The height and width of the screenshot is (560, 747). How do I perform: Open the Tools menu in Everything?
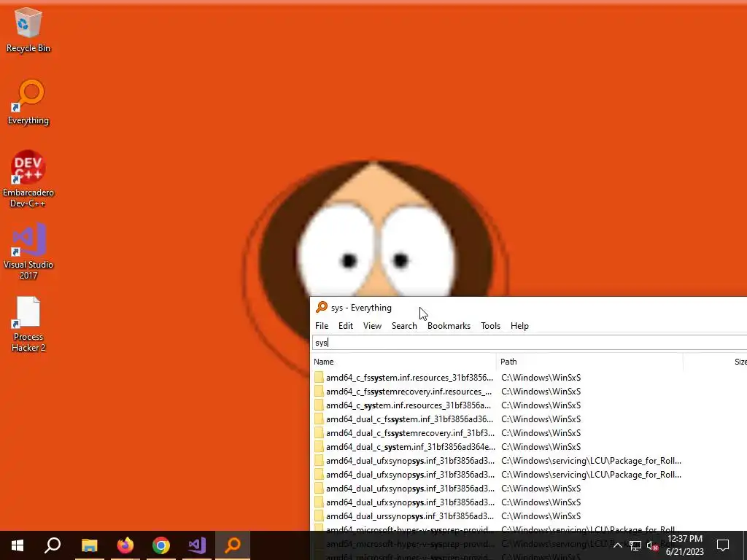(490, 326)
